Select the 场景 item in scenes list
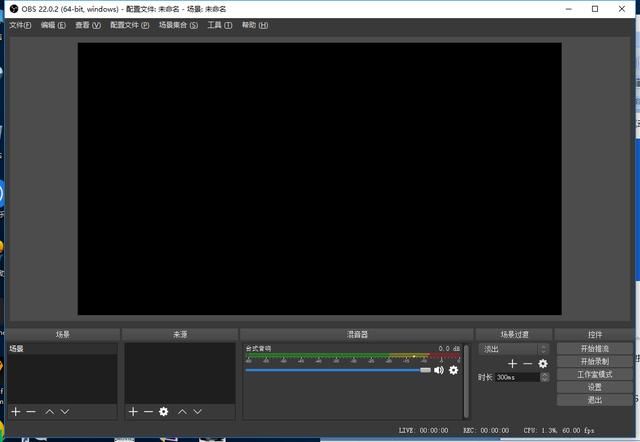This screenshot has width=640, height=442. pyautogui.click(x=62, y=349)
